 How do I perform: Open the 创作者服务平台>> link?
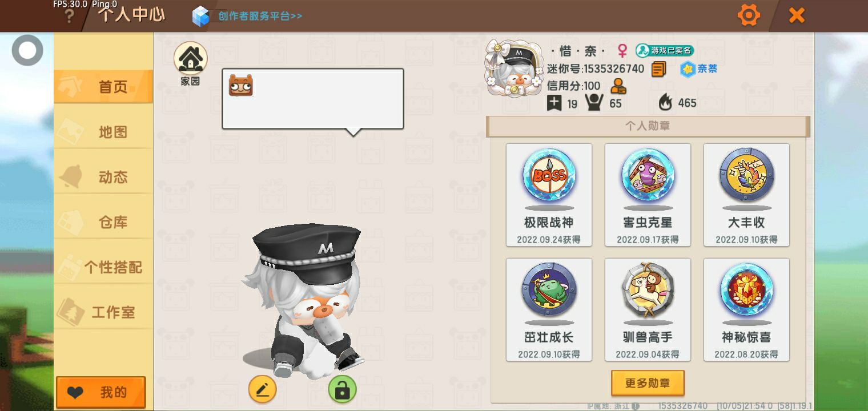[x=260, y=16]
